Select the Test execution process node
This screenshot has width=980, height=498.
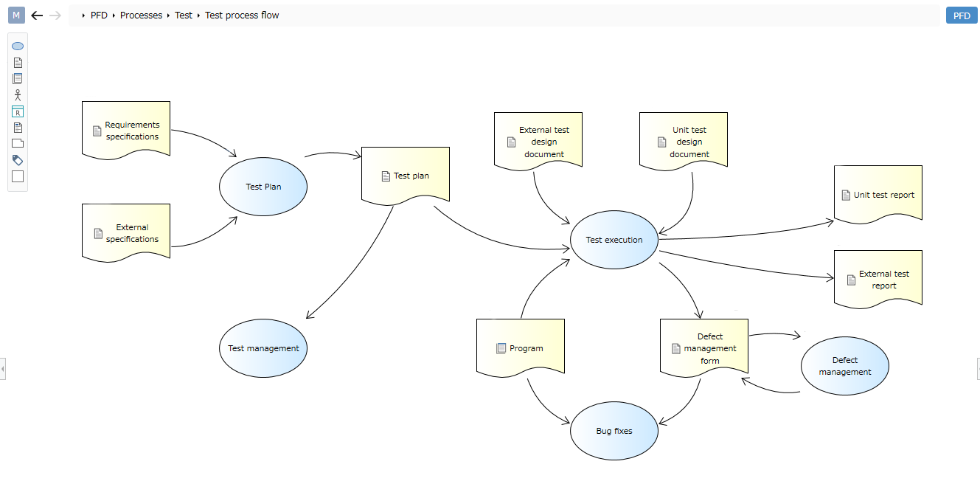point(614,240)
